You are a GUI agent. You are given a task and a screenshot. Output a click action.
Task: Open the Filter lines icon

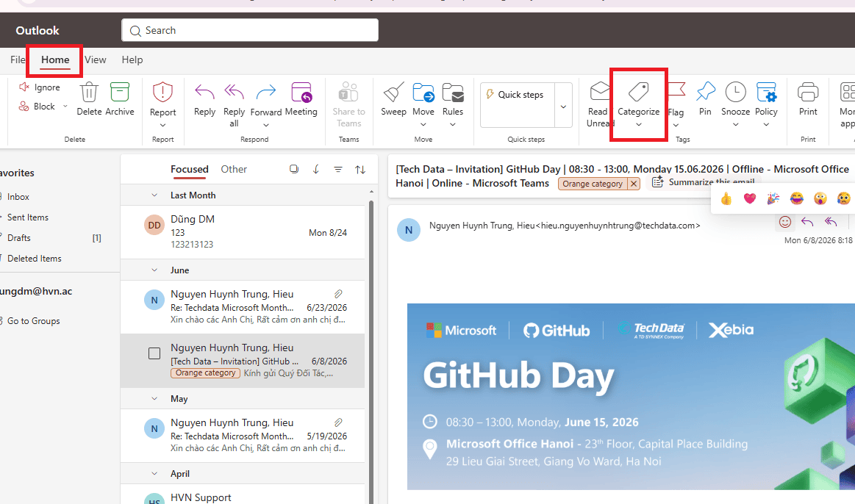click(338, 170)
